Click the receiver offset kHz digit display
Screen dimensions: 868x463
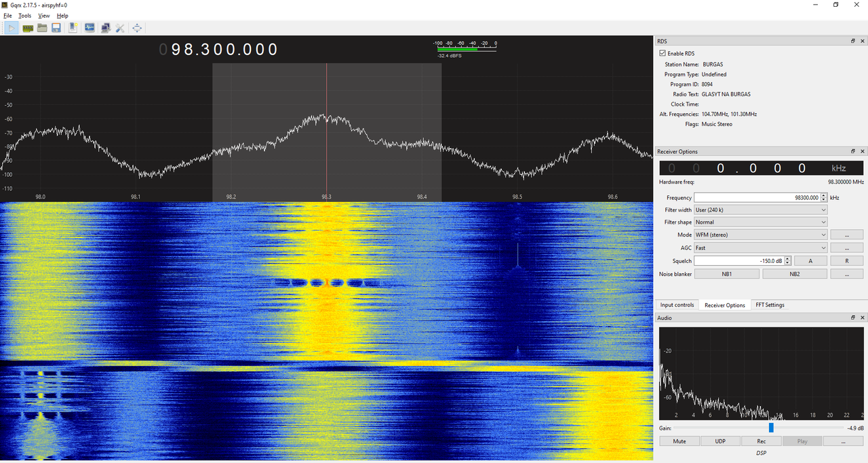click(x=761, y=168)
